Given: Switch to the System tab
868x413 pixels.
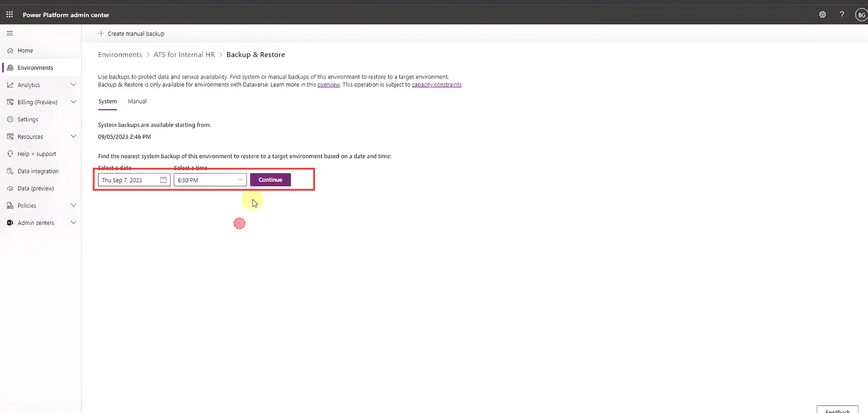Looking at the screenshot, I should 108,102.
